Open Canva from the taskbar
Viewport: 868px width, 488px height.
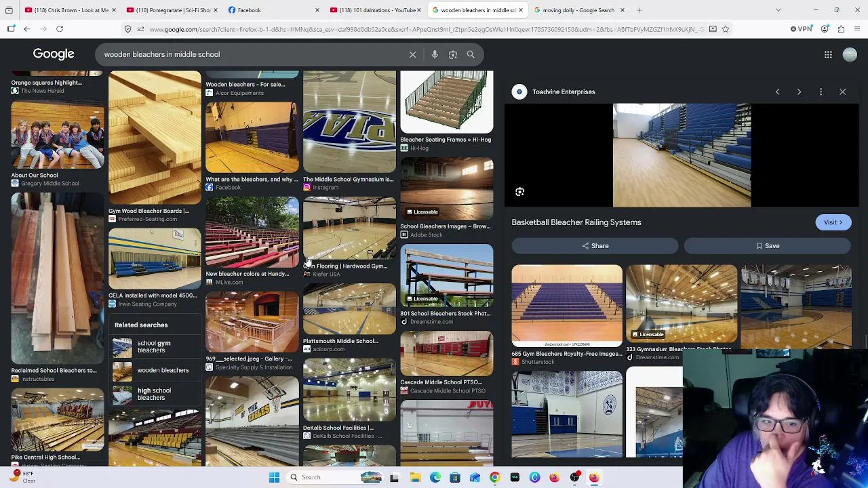(534, 477)
